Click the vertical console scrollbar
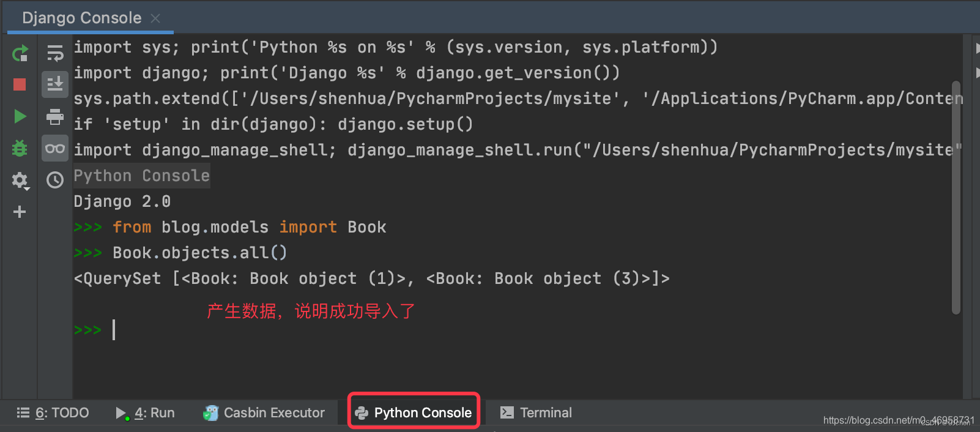 [956, 198]
